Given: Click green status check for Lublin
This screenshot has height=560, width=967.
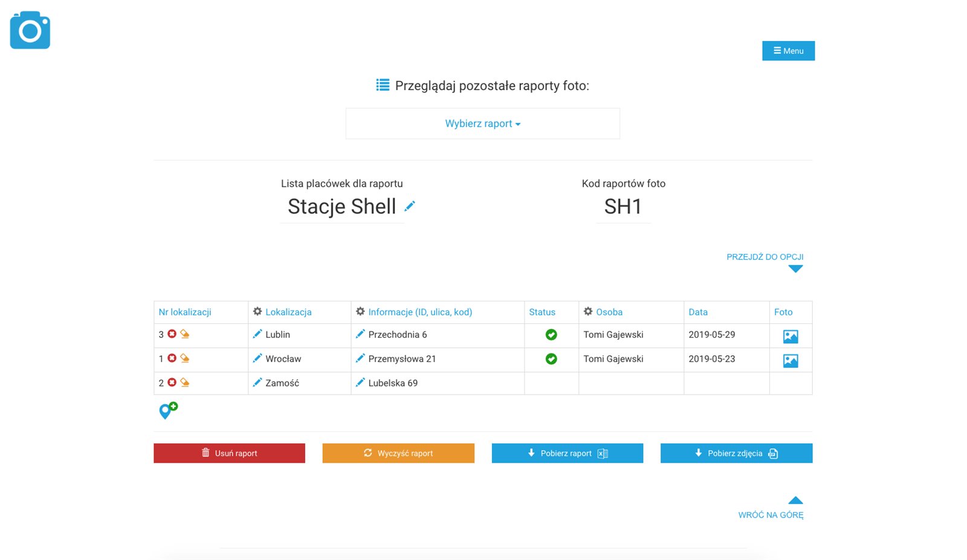Looking at the screenshot, I should (x=551, y=335).
